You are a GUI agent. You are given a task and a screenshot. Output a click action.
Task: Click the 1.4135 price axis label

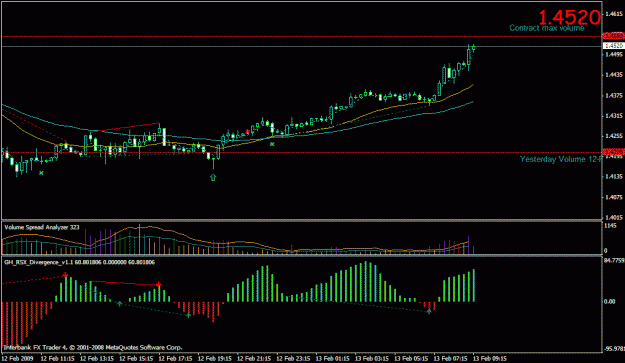coord(614,177)
